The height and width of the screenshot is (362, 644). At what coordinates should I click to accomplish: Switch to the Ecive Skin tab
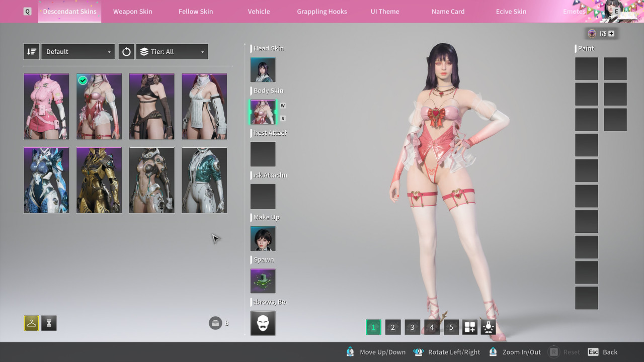coord(511,11)
